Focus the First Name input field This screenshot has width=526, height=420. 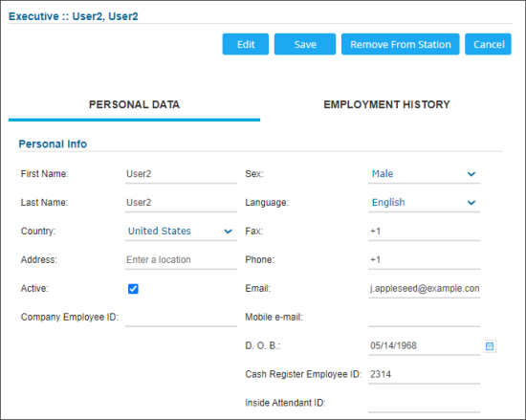click(181, 174)
